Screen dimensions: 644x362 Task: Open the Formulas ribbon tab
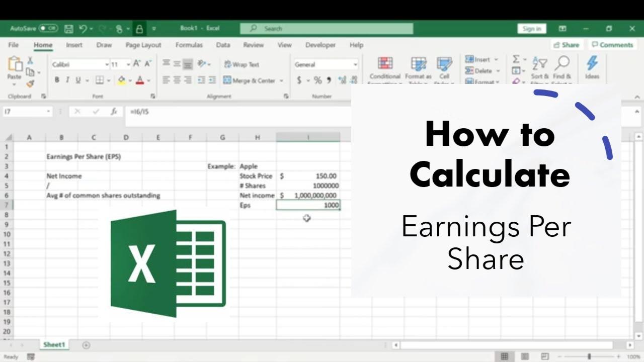(189, 45)
